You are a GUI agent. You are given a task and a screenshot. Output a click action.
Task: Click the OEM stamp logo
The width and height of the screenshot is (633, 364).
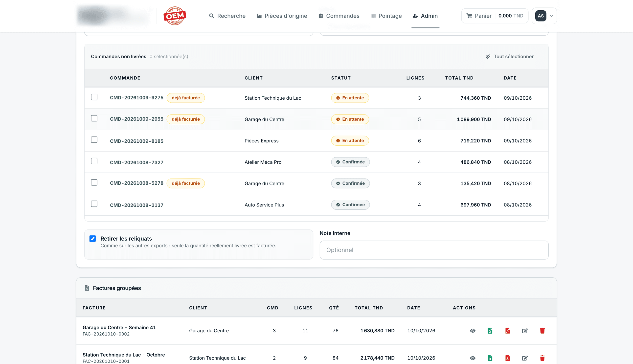click(x=175, y=16)
